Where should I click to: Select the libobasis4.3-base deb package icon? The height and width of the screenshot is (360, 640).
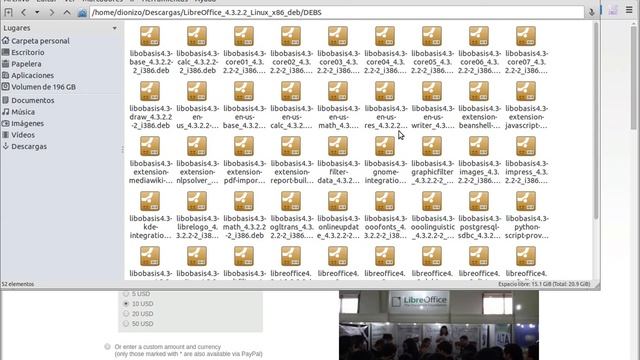(x=150, y=36)
